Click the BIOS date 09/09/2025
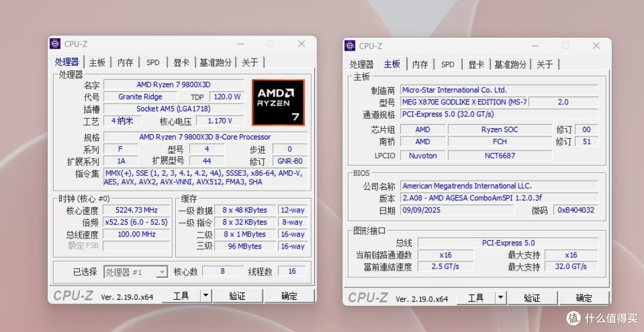This screenshot has height=332, width=644. pyautogui.click(x=457, y=210)
